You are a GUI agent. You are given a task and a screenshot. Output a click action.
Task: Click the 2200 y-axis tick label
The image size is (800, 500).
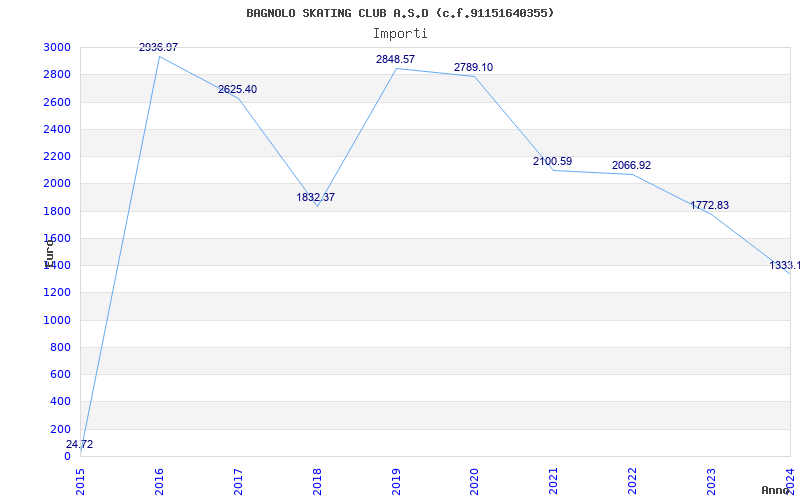click(57, 156)
